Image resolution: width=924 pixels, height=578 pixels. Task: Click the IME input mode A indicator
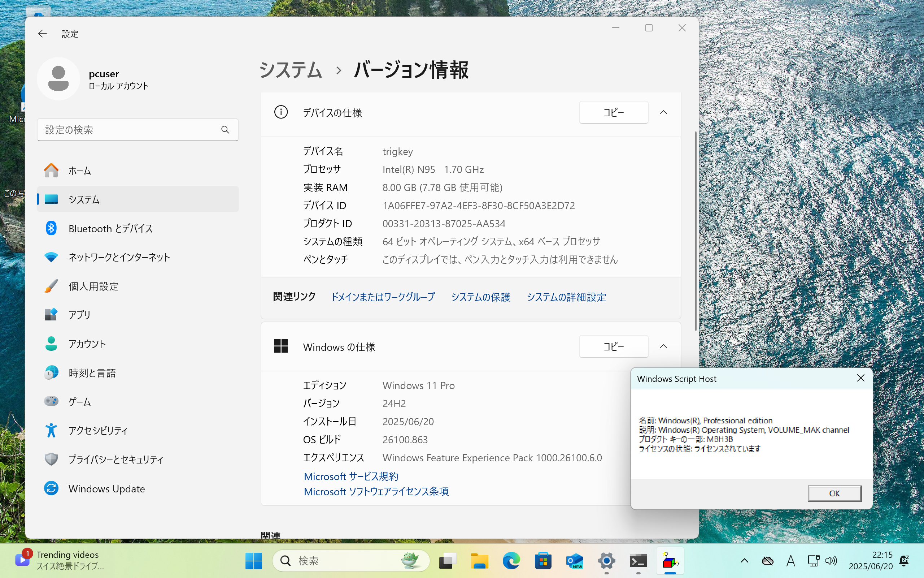pos(791,561)
